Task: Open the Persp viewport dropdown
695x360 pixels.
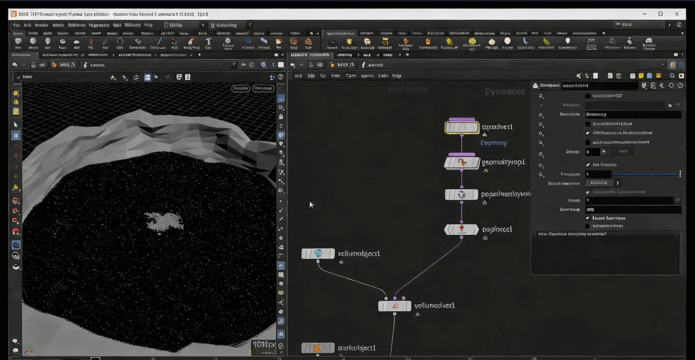Action: (x=241, y=88)
